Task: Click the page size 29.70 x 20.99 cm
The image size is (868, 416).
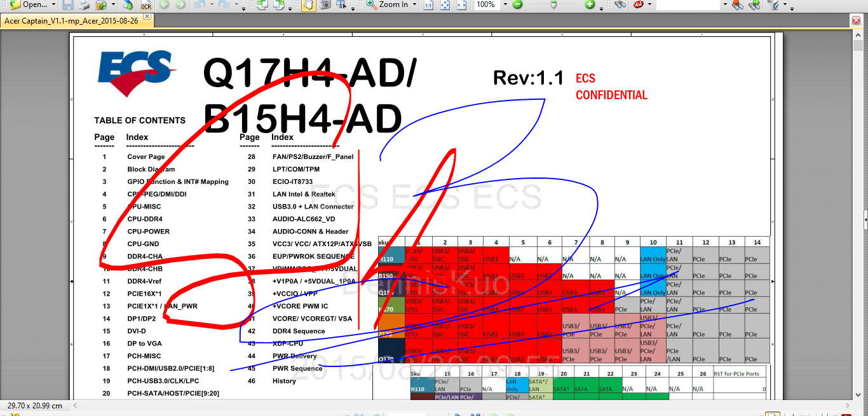Action: coord(35,406)
